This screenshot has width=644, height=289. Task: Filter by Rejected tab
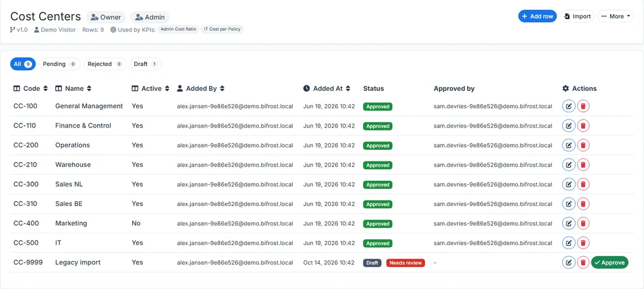(105, 64)
